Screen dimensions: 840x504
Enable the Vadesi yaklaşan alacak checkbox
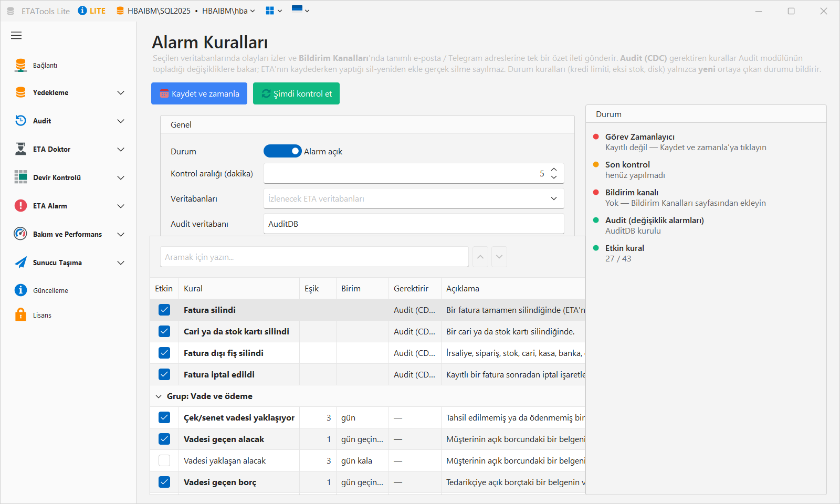164,460
